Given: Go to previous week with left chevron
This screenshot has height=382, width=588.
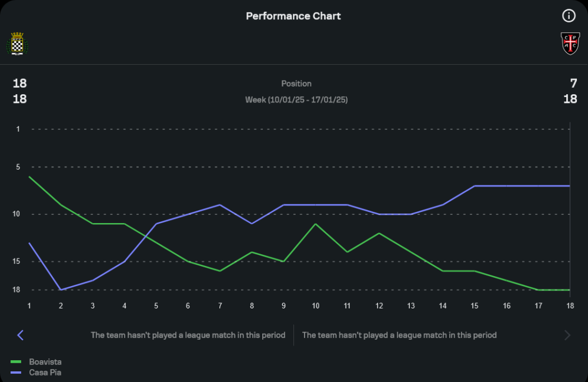Looking at the screenshot, I should 20,335.
